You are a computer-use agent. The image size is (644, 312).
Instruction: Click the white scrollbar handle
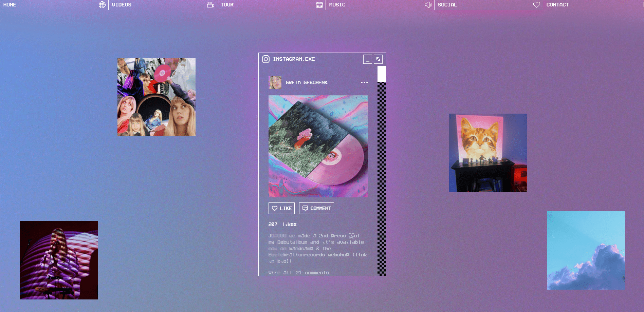pyautogui.click(x=382, y=74)
